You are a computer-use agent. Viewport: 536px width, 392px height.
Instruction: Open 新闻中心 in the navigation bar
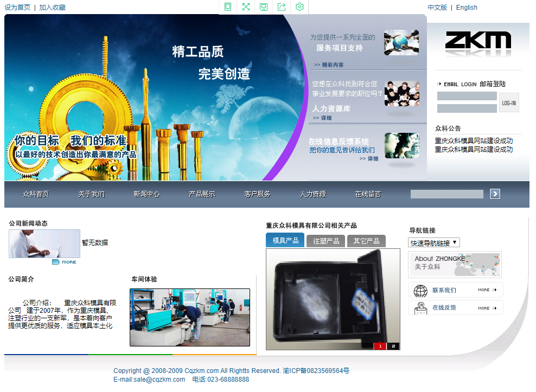(x=146, y=194)
